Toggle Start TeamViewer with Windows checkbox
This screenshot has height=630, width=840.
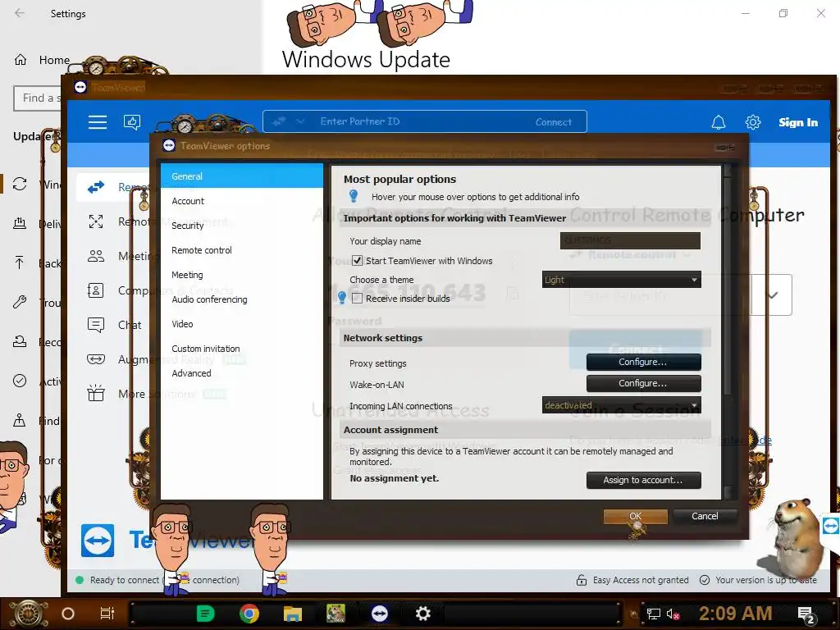coord(358,261)
